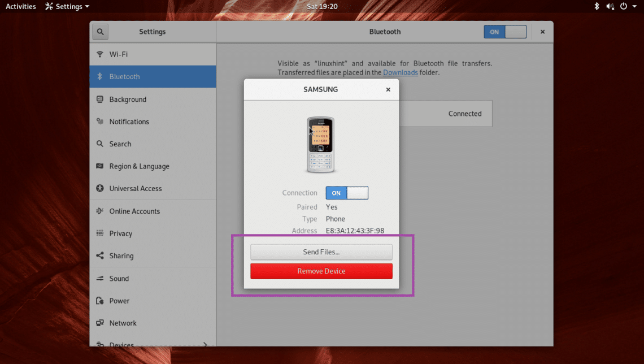
Task: Click the Type value Phone
Action: [335, 219]
